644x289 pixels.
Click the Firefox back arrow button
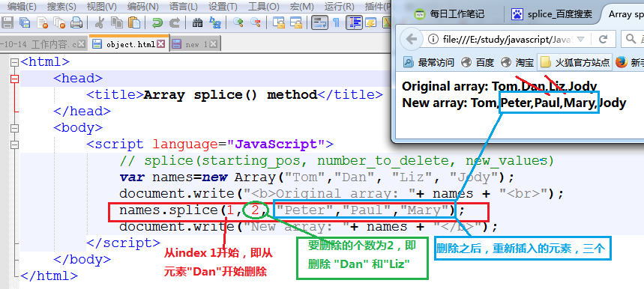point(411,40)
